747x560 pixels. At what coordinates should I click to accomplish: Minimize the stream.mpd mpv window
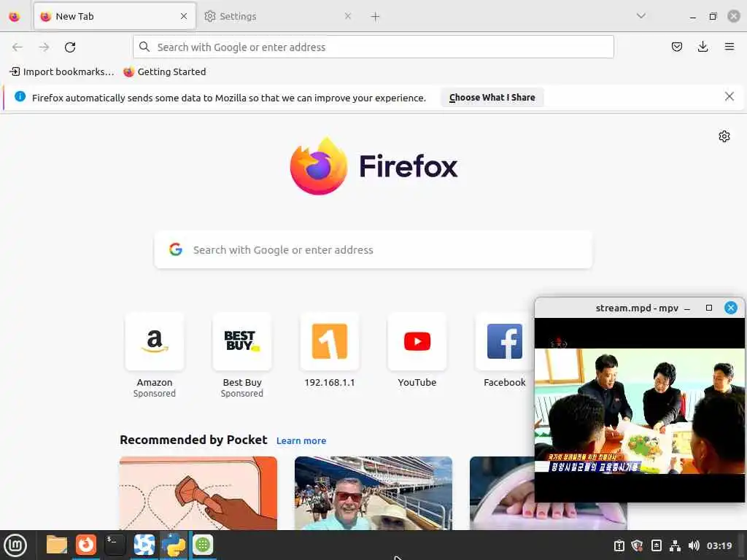click(x=687, y=308)
